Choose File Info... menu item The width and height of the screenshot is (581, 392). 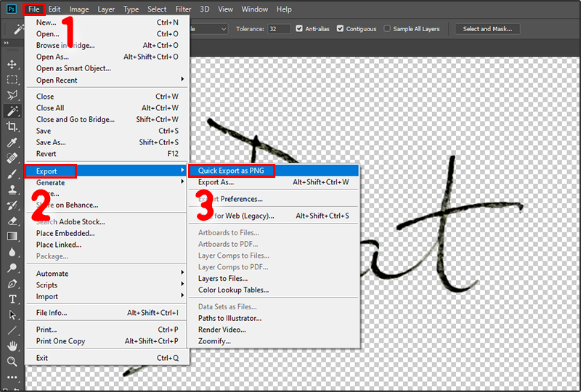click(107, 313)
